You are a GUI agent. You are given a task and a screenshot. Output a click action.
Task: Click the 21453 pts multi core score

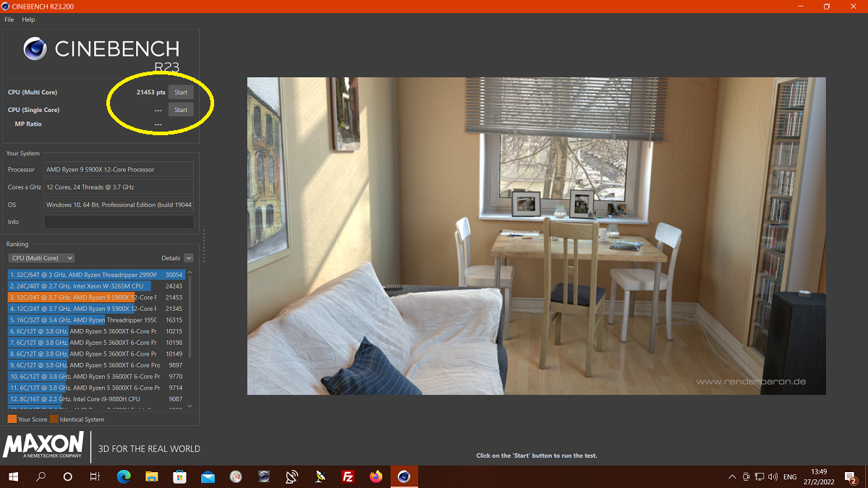tap(150, 92)
